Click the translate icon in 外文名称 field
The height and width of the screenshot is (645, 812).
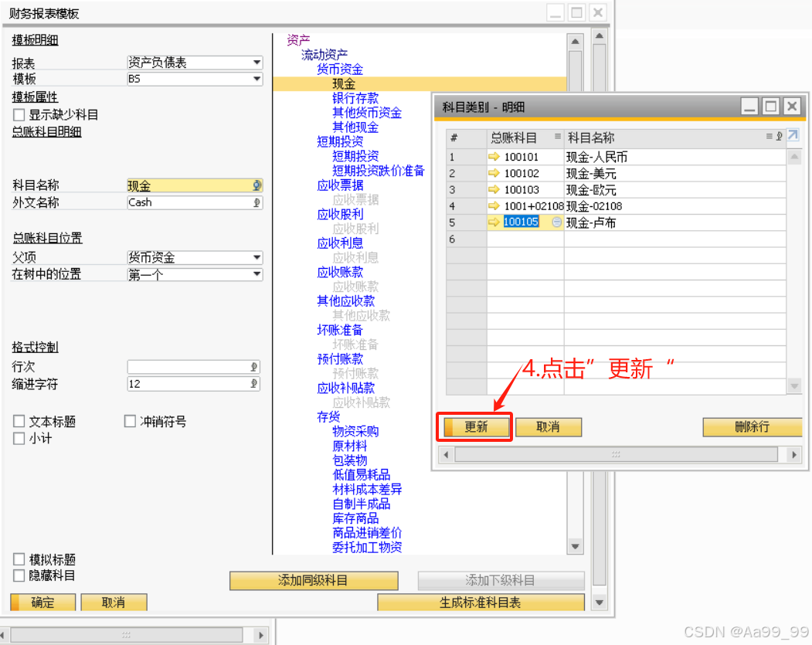pyautogui.click(x=257, y=202)
